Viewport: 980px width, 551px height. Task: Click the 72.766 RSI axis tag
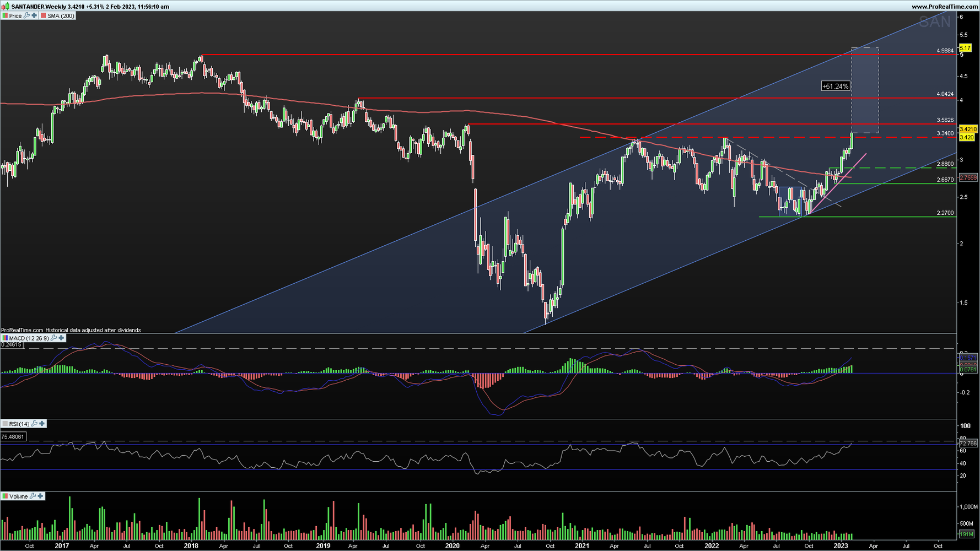968,444
